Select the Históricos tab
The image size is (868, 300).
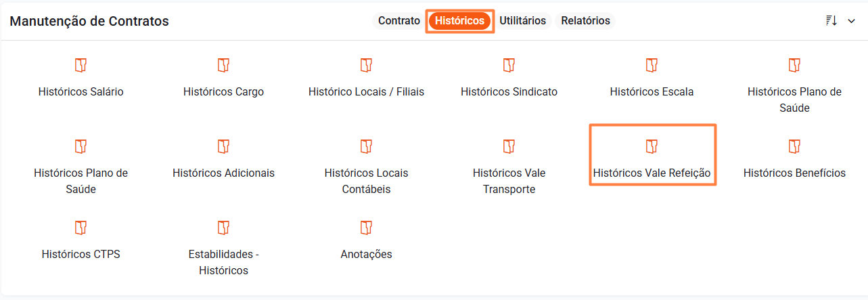pos(459,21)
